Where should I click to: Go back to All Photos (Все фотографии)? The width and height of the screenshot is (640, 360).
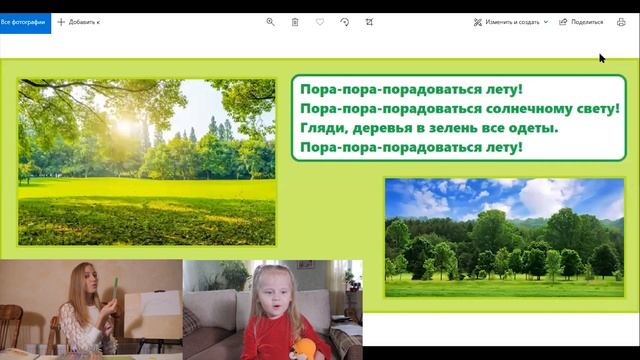[x=24, y=22]
